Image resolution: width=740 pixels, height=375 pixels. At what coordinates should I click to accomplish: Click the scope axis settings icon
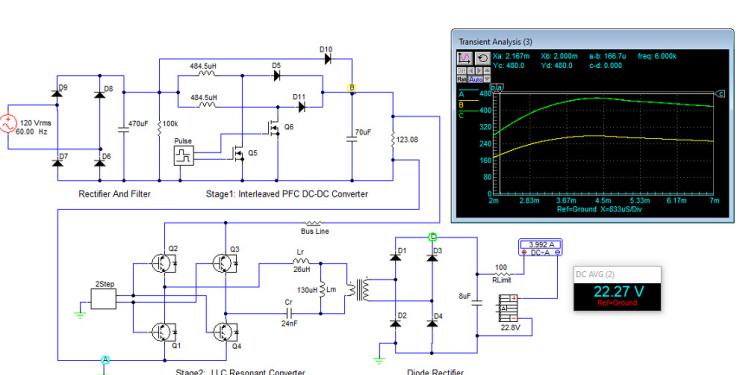(x=465, y=58)
